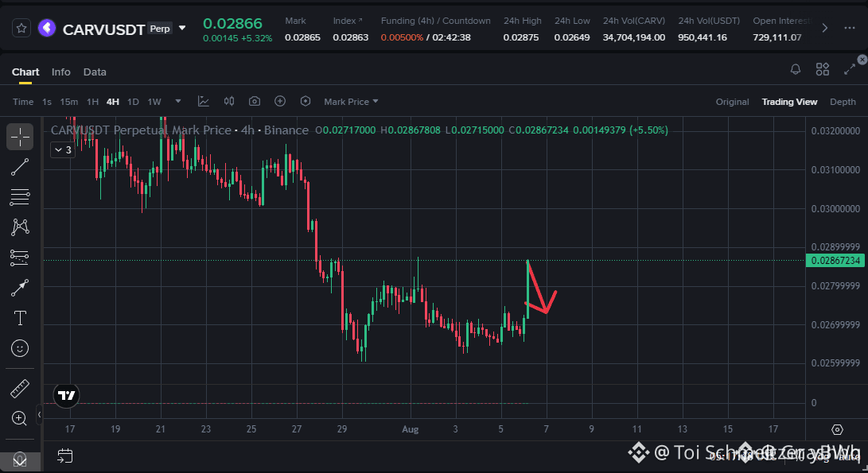Switch to Original chart view
The width and height of the screenshot is (868, 473).
(x=732, y=102)
